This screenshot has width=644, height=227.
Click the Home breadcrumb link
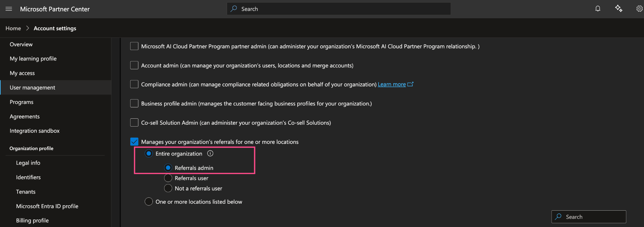point(13,28)
